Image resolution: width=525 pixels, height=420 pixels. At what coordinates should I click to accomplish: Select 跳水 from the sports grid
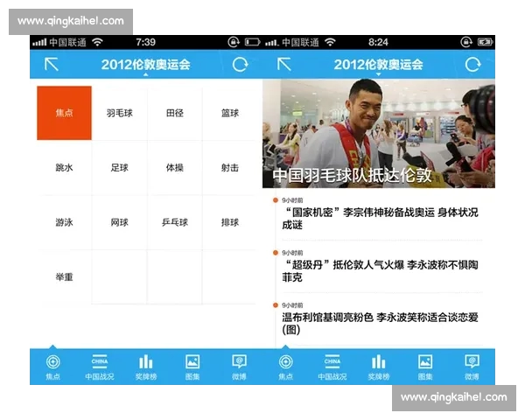pyautogui.click(x=64, y=167)
